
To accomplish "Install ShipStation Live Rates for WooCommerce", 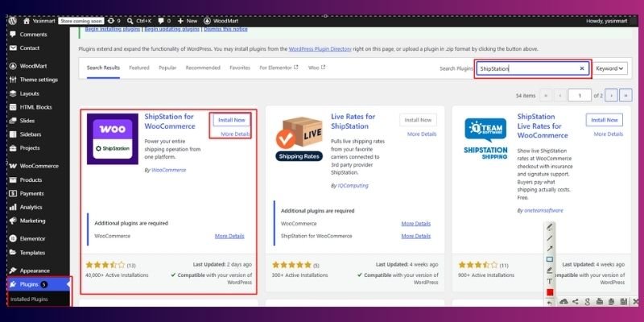I will [605, 120].
